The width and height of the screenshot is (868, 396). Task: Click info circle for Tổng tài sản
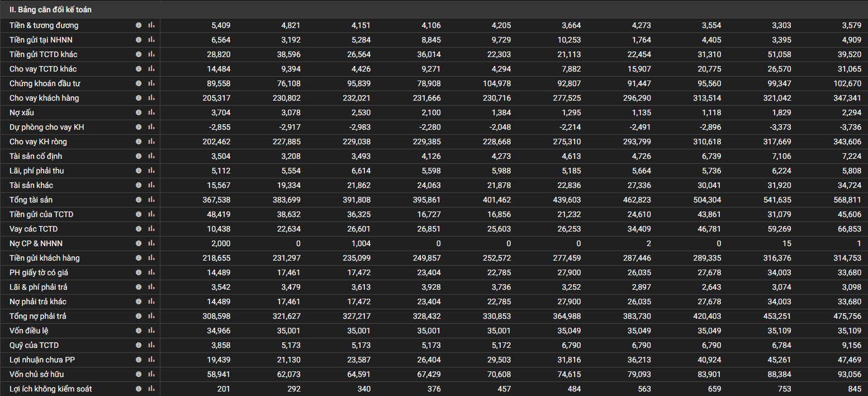[x=139, y=200]
